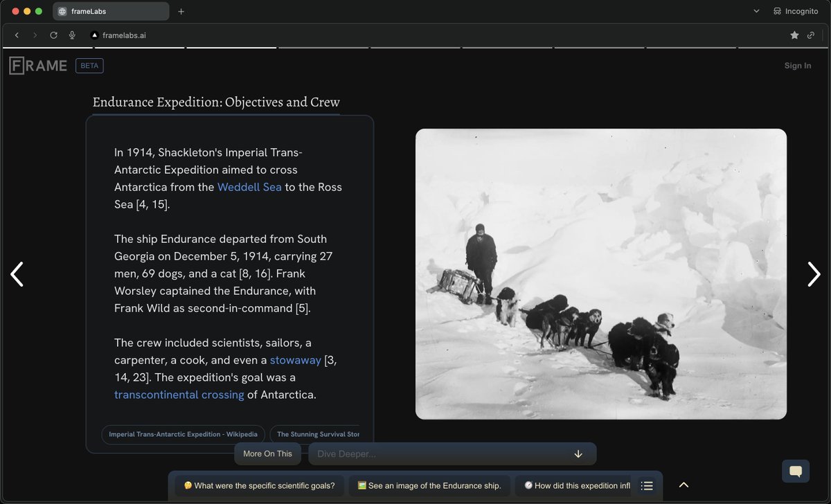831x504 pixels.
Task: Open the chat bubble assistant icon
Action: click(x=795, y=471)
